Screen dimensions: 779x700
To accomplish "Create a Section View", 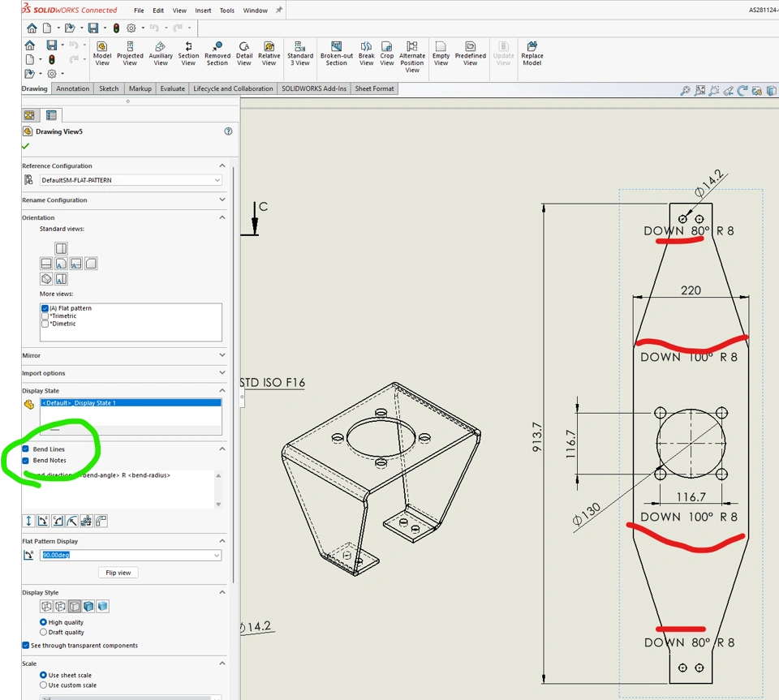I will [188, 54].
